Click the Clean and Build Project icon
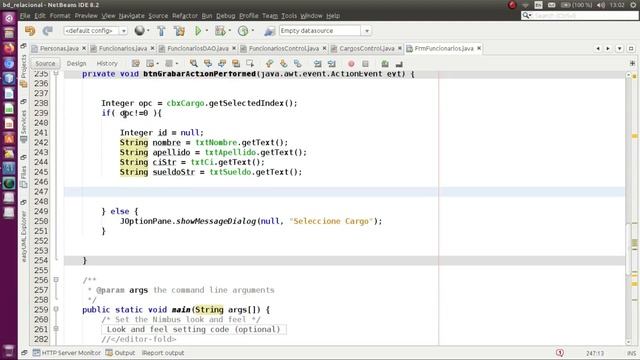Screen dimensions: 640x360 coord(179,31)
